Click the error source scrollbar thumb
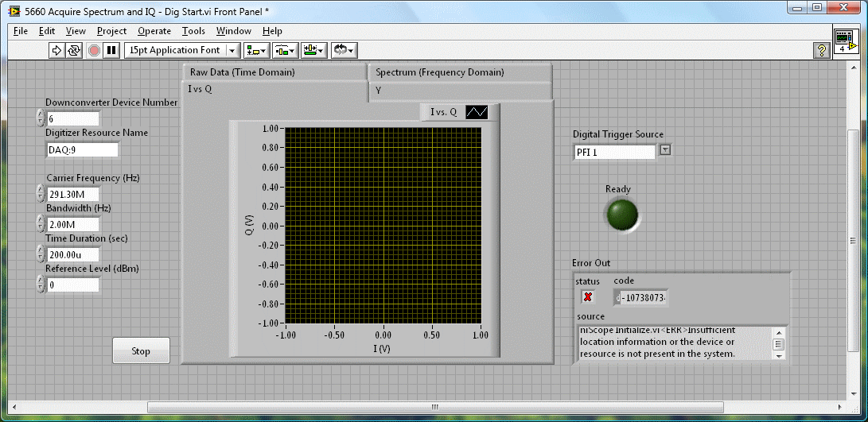The image size is (868, 422). 778,345
